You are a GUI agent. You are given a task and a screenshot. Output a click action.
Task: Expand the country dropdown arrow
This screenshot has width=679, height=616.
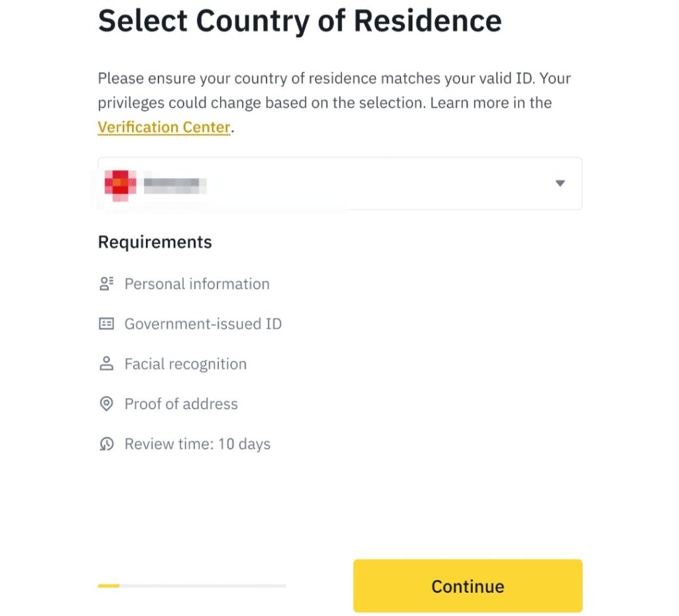point(560,184)
